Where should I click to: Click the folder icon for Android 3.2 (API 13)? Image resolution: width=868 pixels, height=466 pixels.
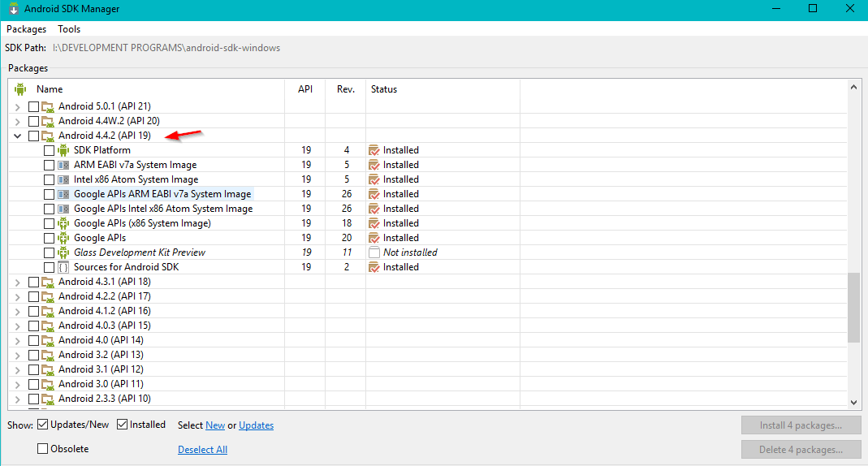48,355
